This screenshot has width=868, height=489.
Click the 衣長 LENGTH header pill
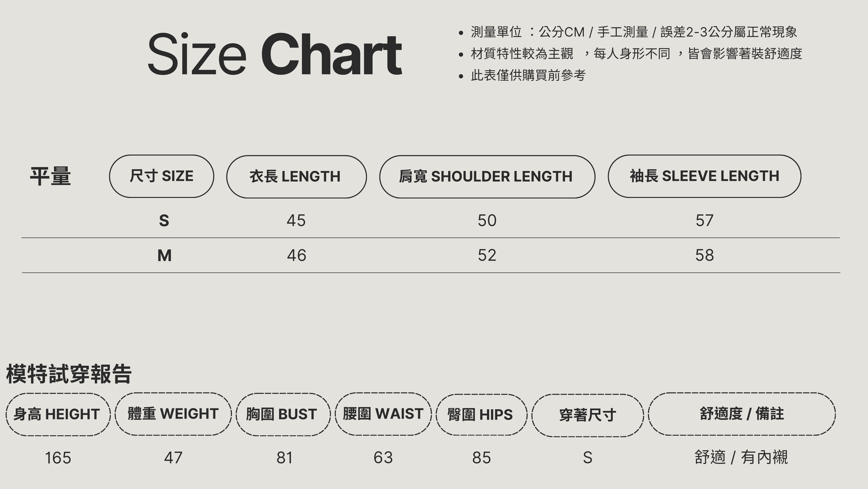pos(296,177)
